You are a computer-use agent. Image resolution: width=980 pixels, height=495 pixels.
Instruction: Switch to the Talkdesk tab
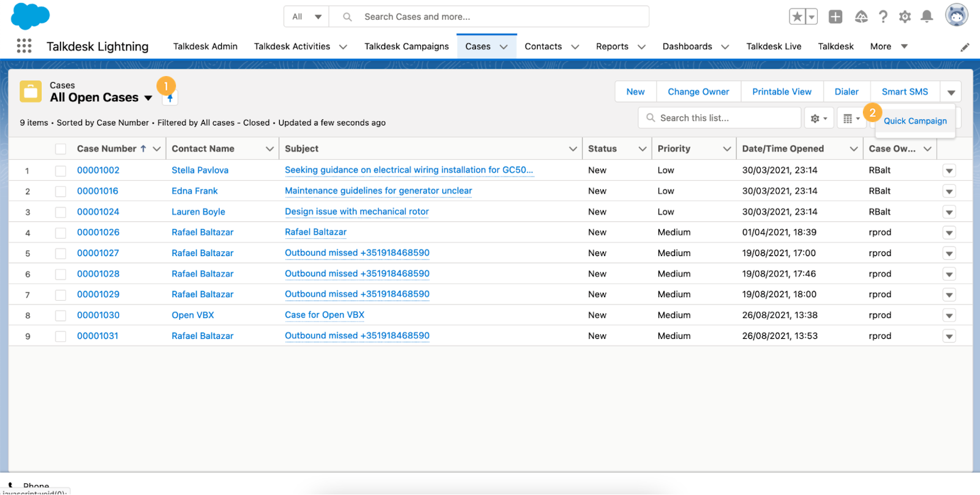[x=835, y=47]
